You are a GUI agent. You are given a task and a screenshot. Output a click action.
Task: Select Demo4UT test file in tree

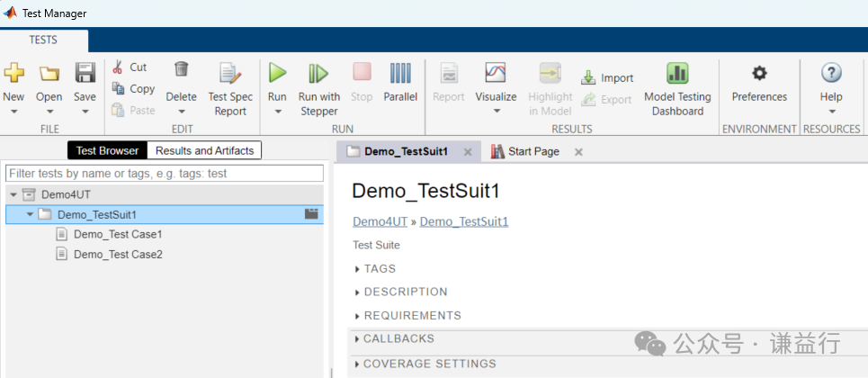165,194
